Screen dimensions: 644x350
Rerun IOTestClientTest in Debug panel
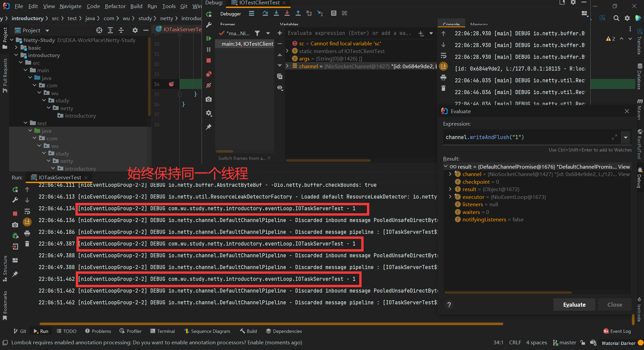pos(209,14)
